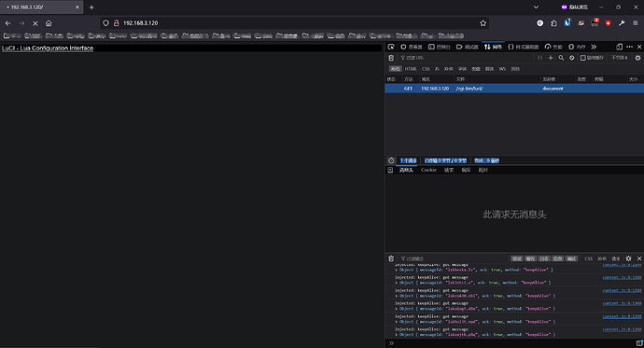This screenshot has height=348, width=644.
Task: Switch to the Performance devtools tab
Action: pos(553,47)
